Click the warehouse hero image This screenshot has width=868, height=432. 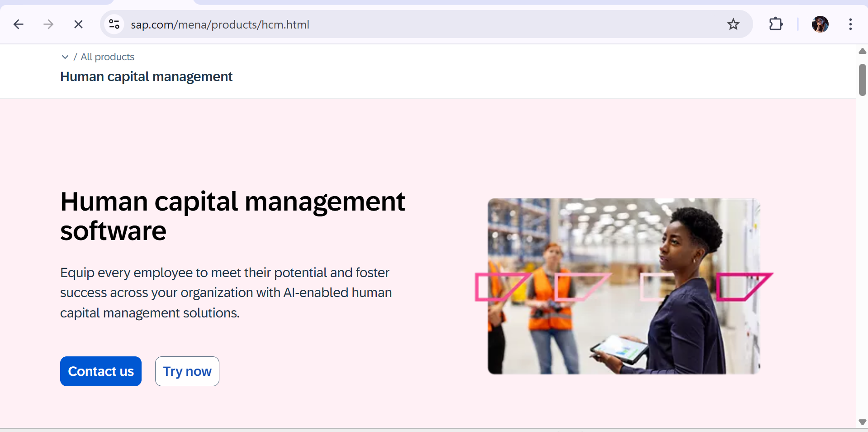623,286
